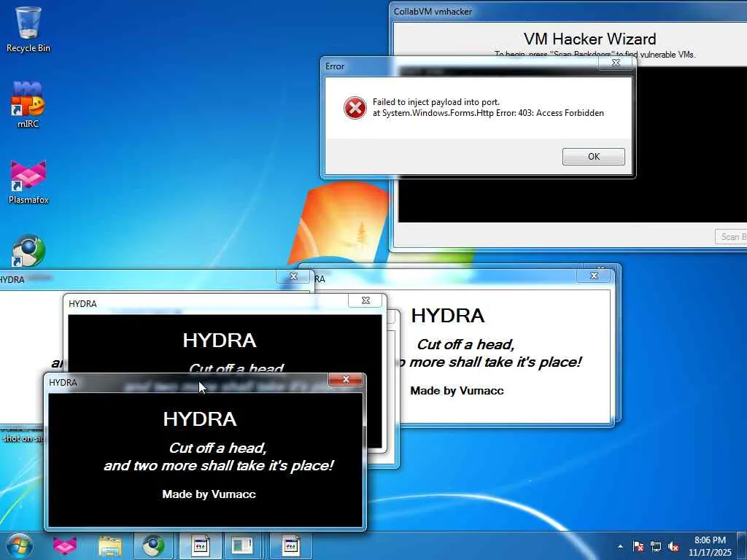Click "Made by Vumacc" in the white HYDRA window
Screen dimensions: 747x560
coord(457,391)
